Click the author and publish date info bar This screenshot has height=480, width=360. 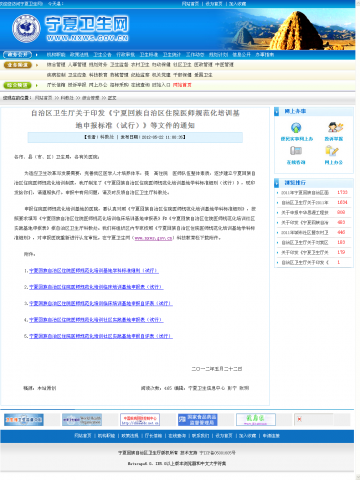coord(135,137)
